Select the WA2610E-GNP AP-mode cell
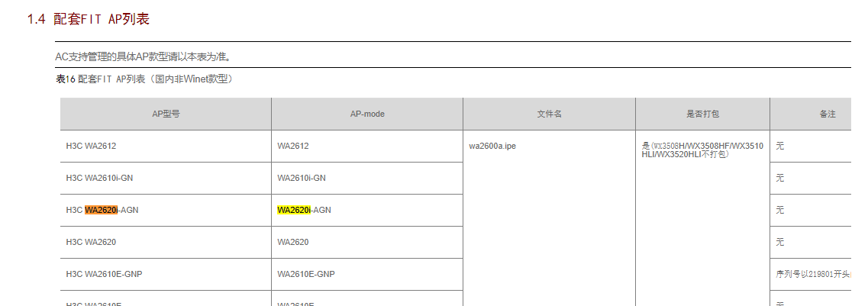Image resolution: width=868 pixels, height=306 pixels. click(x=367, y=275)
